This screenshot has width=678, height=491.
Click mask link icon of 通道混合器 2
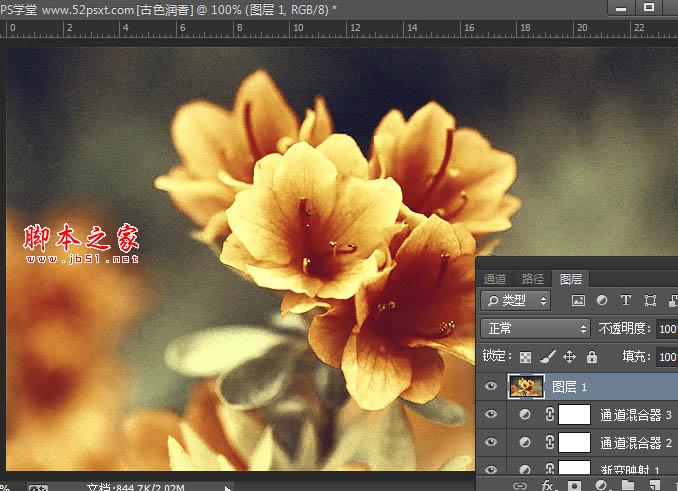(x=550, y=442)
